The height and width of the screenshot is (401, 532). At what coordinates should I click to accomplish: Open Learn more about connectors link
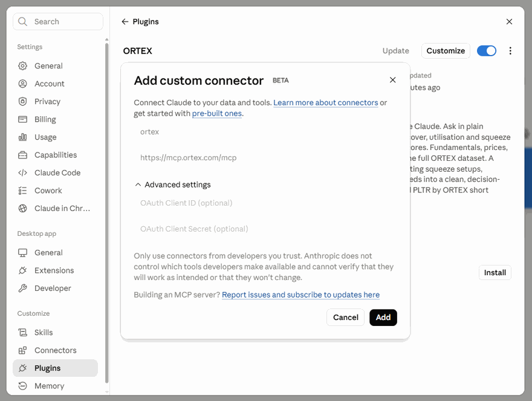point(325,103)
